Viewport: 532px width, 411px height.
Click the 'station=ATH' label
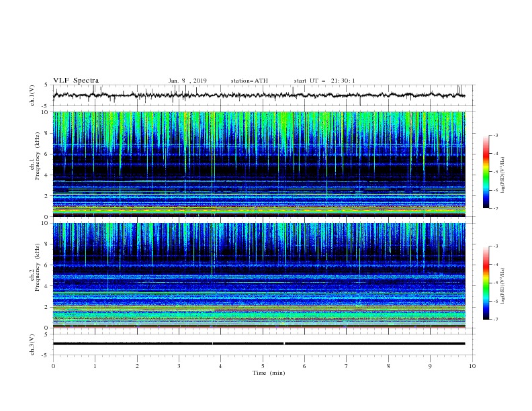coord(249,81)
